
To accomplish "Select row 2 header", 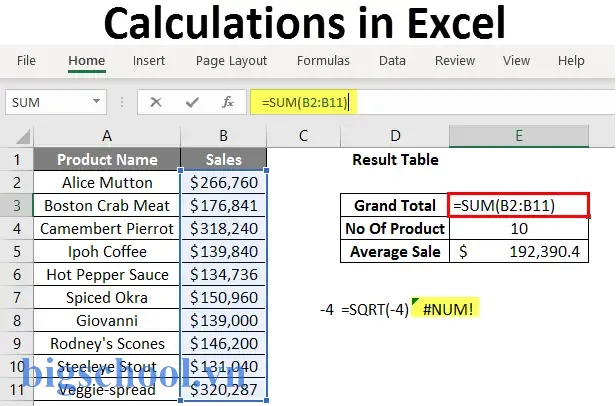I will coord(16,182).
